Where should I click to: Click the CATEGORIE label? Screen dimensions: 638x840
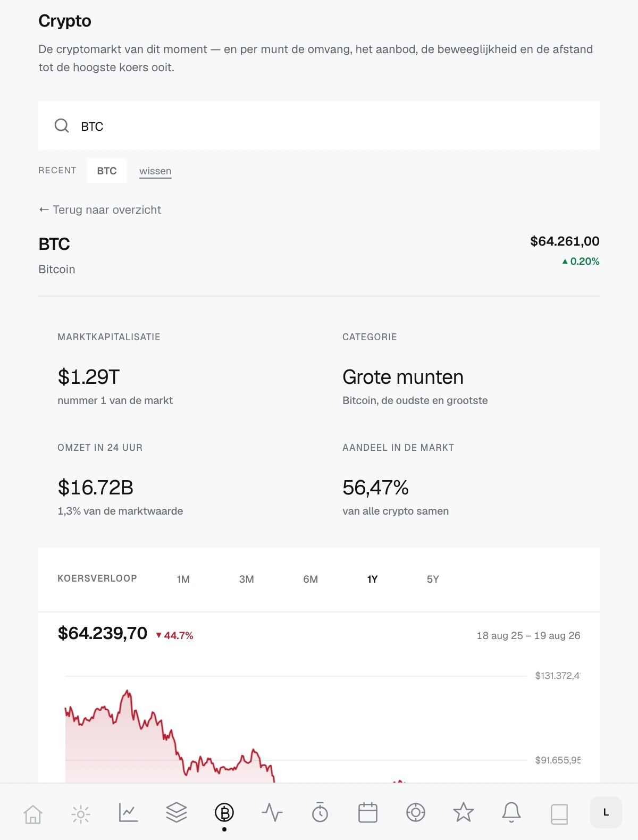[x=370, y=337]
